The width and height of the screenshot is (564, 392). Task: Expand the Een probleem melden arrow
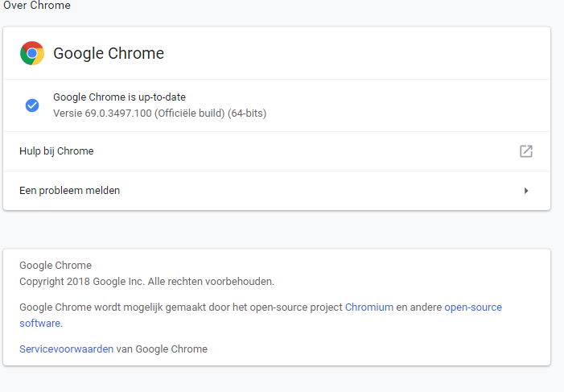pos(526,191)
